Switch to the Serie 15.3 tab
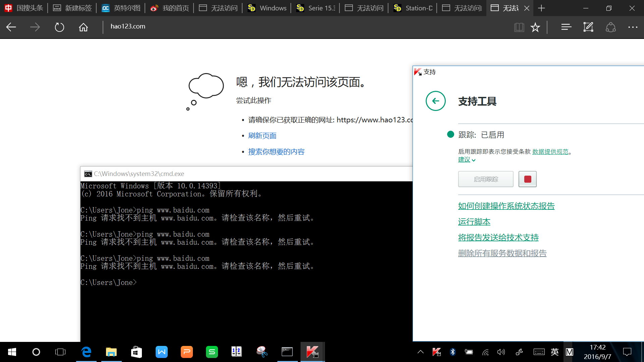The height and width of the screenshot is (362, 644). (x=316, y=8)
